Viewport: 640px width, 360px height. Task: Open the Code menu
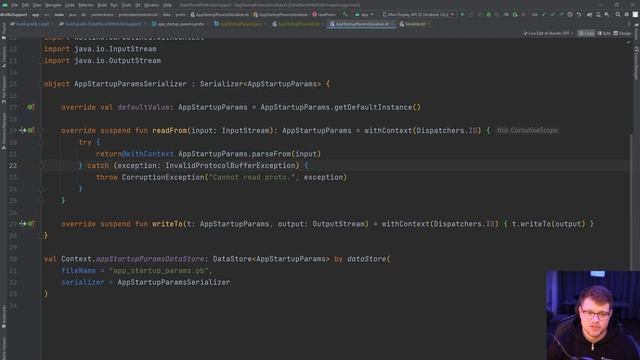70,5
